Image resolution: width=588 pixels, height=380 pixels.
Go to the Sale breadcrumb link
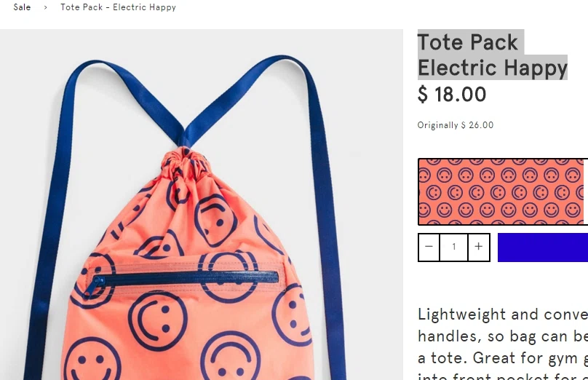pyautogui.click(x=22, y=7)
